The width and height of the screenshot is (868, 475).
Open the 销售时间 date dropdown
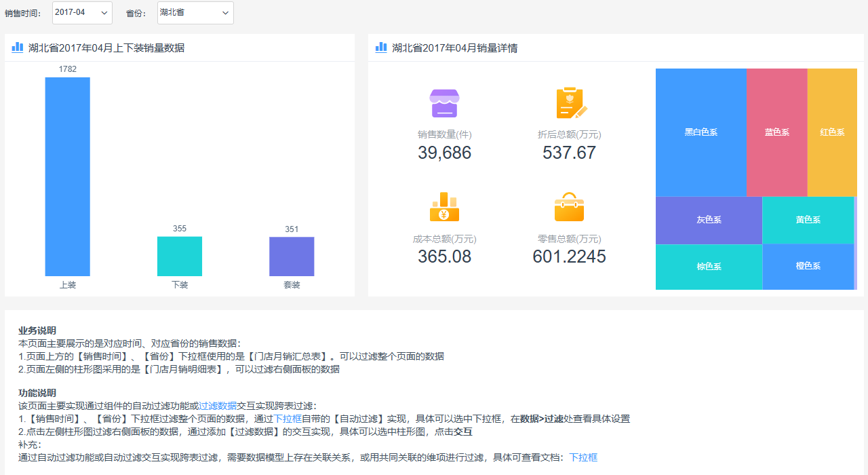(x=81, y=12)
